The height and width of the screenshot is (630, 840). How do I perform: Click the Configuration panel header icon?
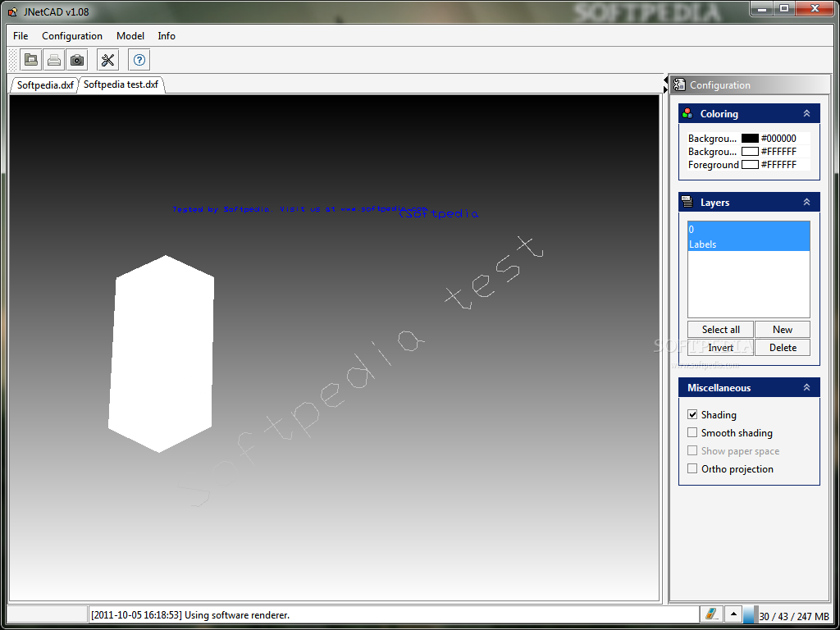pos(680,84)
